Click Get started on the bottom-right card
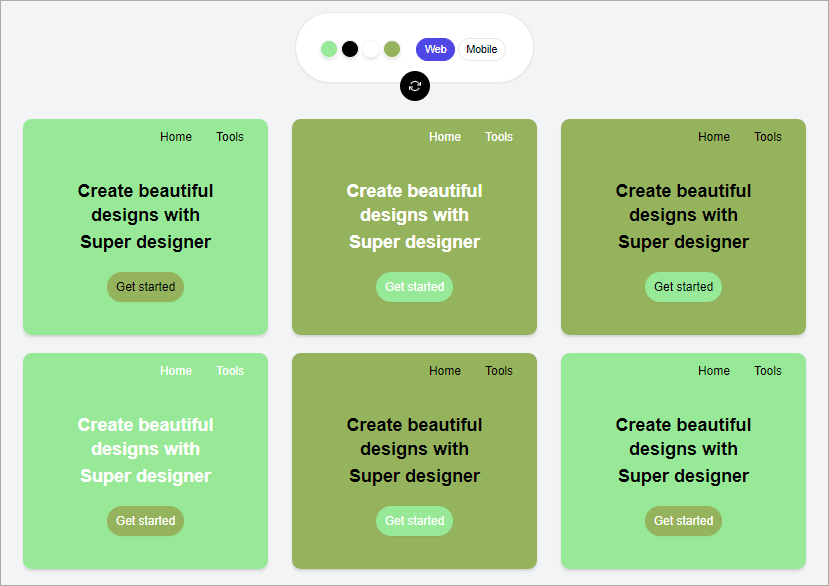The width and height of the screenshot is (829, 586). (x=683, y=521)
